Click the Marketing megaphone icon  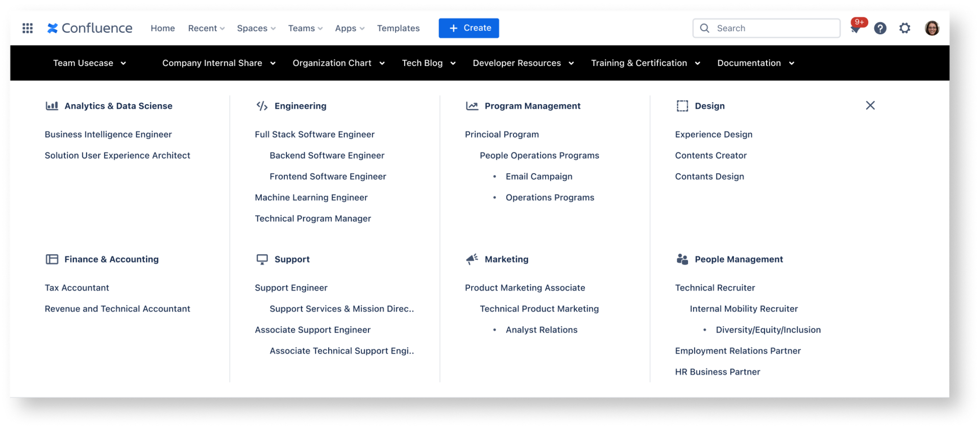pyautogui.click(x=472, y=259)
